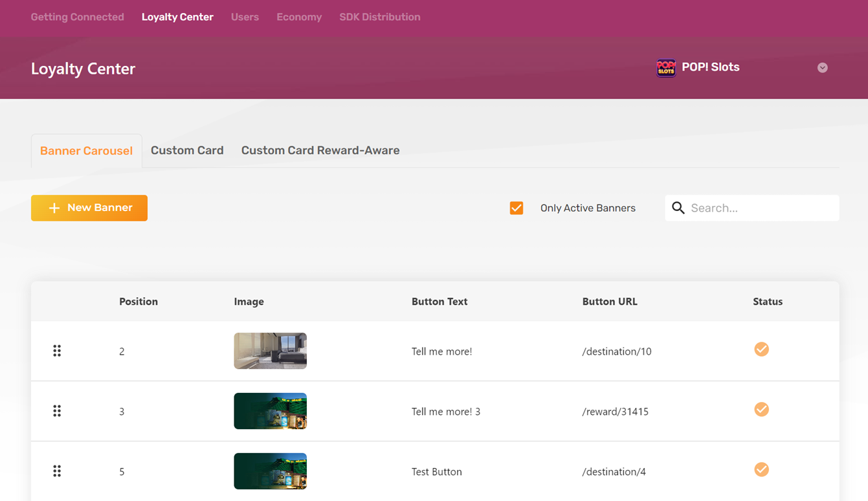The image size is (868, 501).
Task: Click the drag handle for position 5 row
Action: (57, 471)
